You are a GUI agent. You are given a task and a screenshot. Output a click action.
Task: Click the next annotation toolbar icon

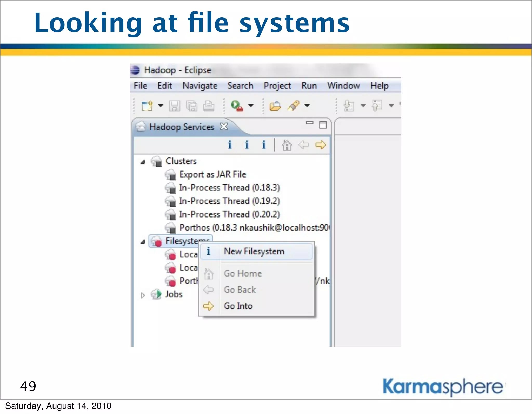click(349, 106)
